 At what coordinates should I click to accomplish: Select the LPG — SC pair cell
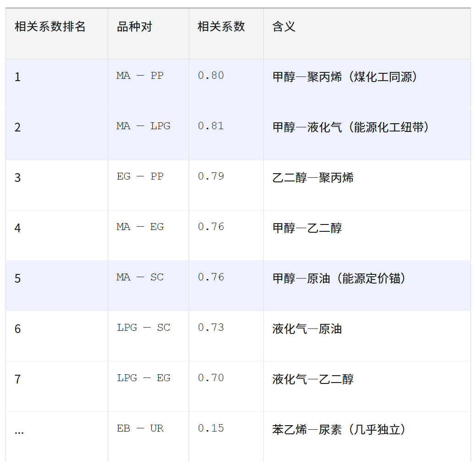[x=143, y=328]
